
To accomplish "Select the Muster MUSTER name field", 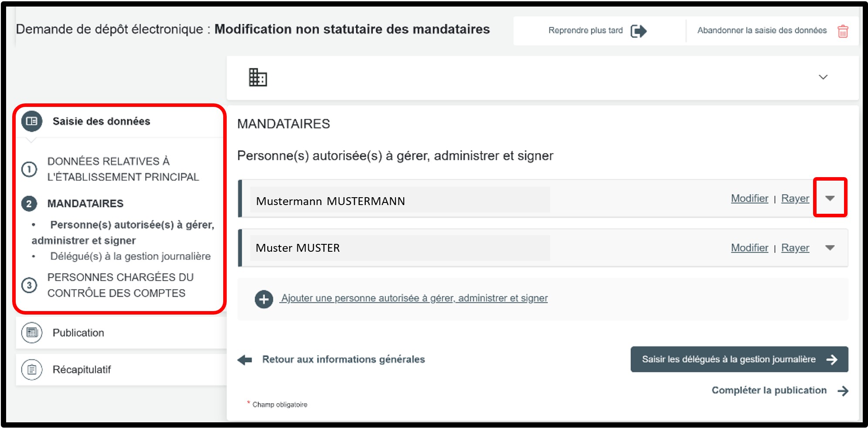I will coord(399,248).
